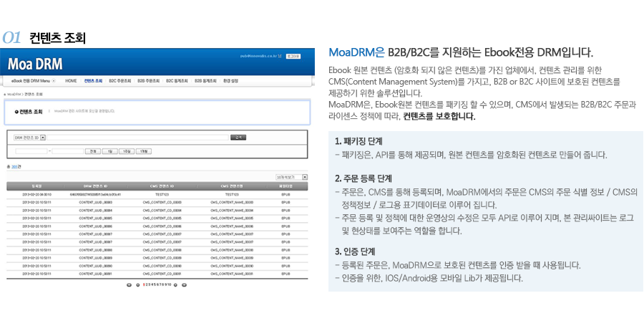The width and height of the screenshot is (644, 326).
Task: Click the 파일타입 column header
Action: click(286, 186)
